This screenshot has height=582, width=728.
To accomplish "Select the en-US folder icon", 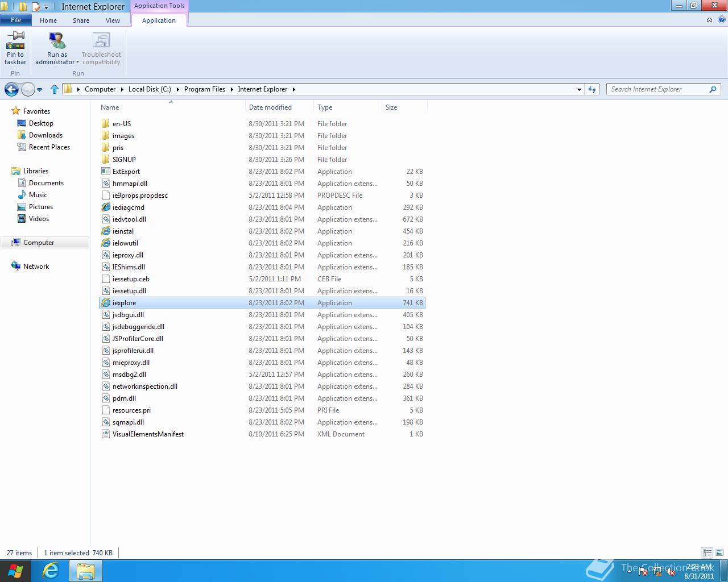I will click(105, 124).
